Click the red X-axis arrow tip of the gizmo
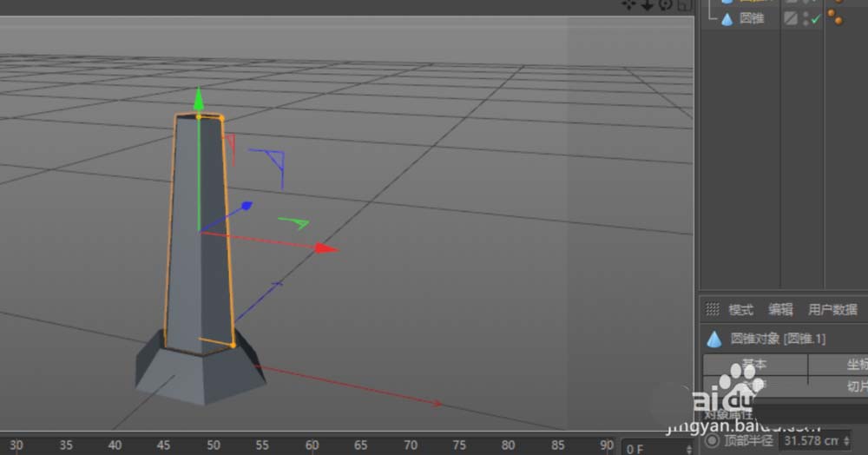The image size is (868, 455). pos(327,248)
